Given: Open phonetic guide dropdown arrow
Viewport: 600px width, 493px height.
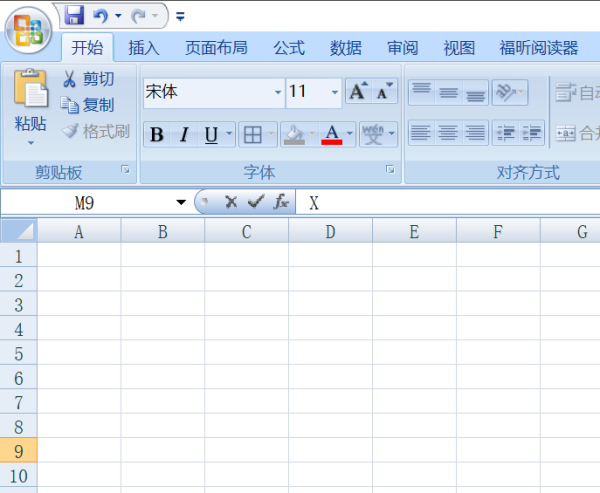Looking at the screenshot, I should click(392, 134).
